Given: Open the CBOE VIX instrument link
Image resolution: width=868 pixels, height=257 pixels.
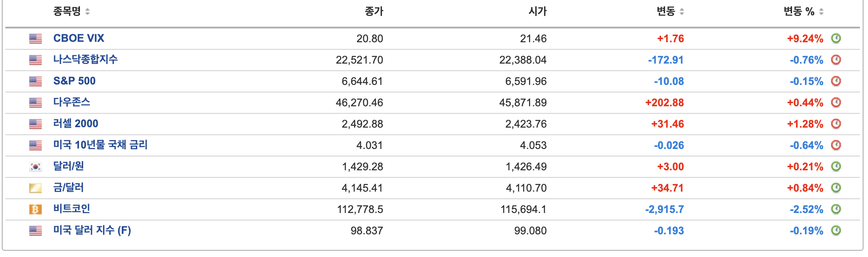Looking at the screenshot, I should coord(78,38).
